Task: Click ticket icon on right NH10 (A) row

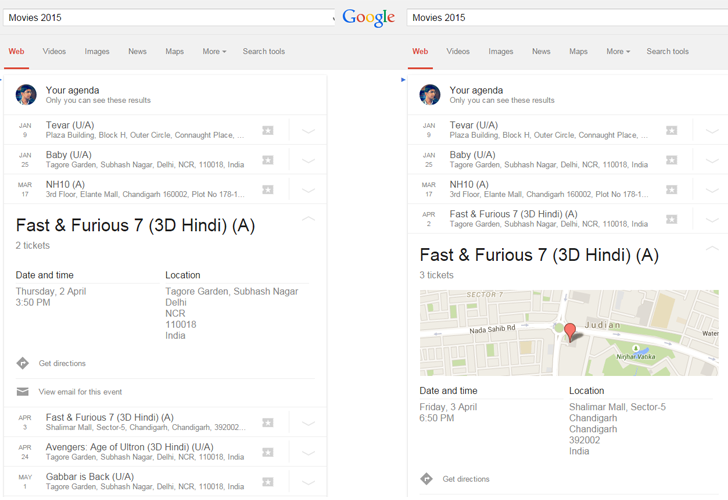Action: 671,190
